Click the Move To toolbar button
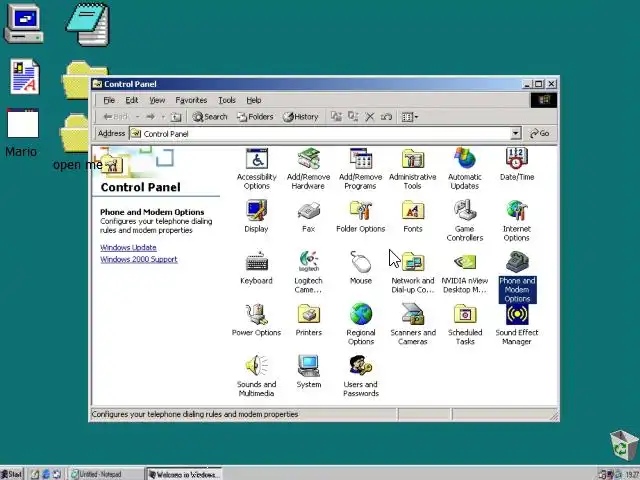The image size is (640, 480). [x=336, y=117]
